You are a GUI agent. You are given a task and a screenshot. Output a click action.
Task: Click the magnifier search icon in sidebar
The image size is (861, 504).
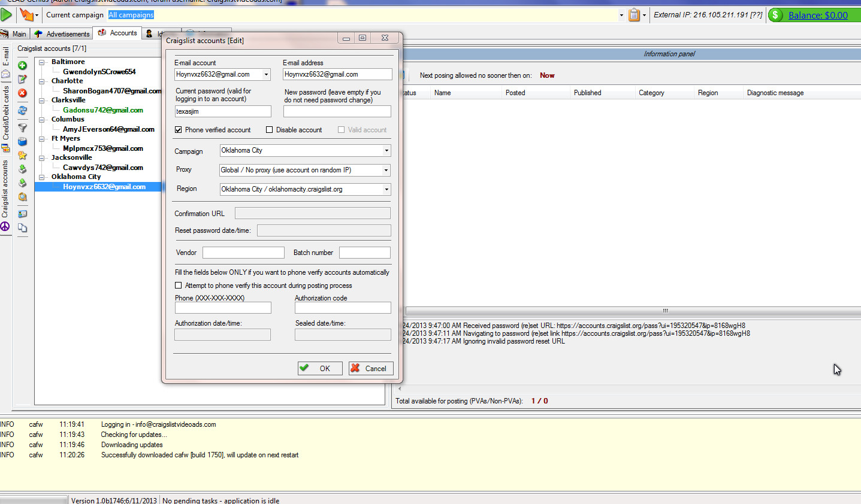point(22,196)
